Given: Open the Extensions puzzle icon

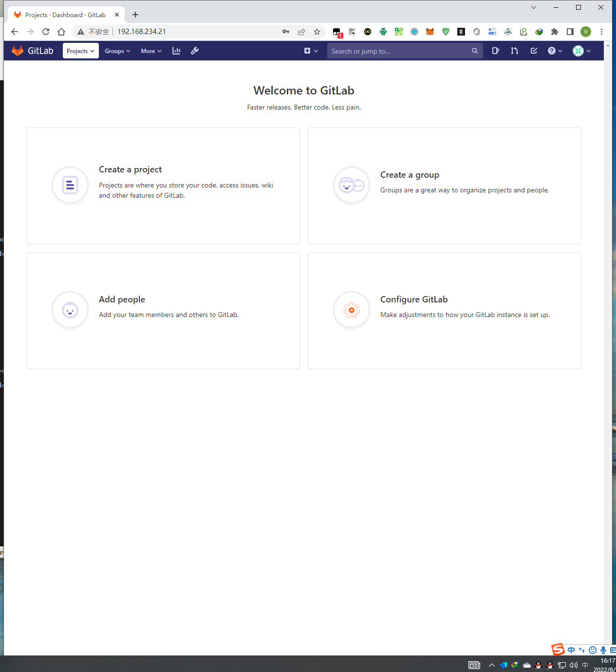Looking at the screenshot, I should pos(555,32).
